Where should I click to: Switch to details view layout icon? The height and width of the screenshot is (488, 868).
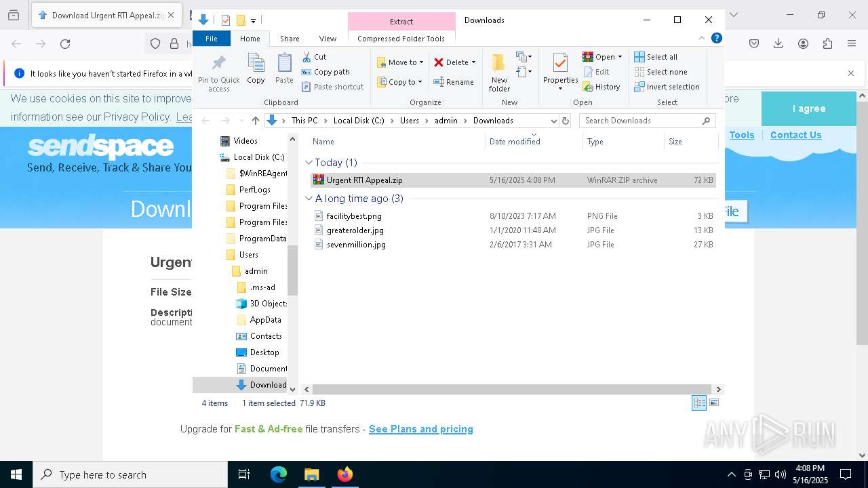(x=698, y=403)
